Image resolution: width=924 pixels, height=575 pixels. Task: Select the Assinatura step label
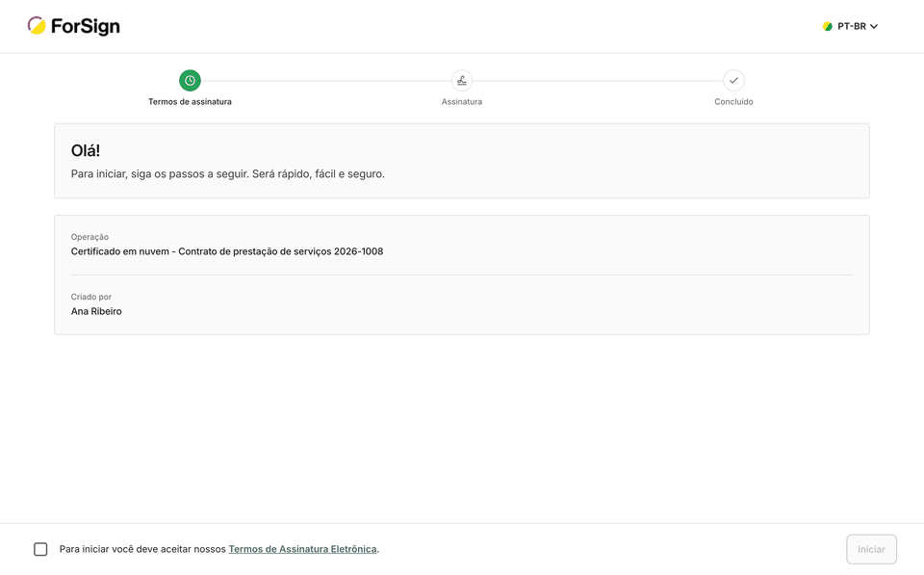coord(462,102)
